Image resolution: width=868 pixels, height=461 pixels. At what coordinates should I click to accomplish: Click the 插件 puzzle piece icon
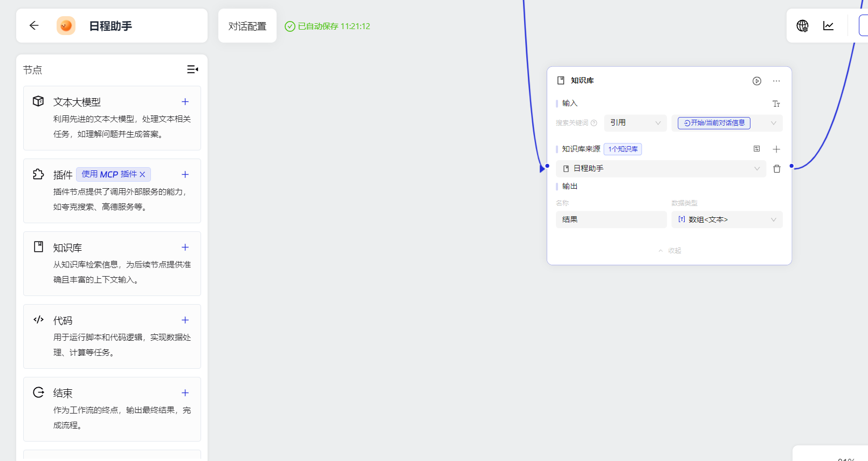(38, 174)
